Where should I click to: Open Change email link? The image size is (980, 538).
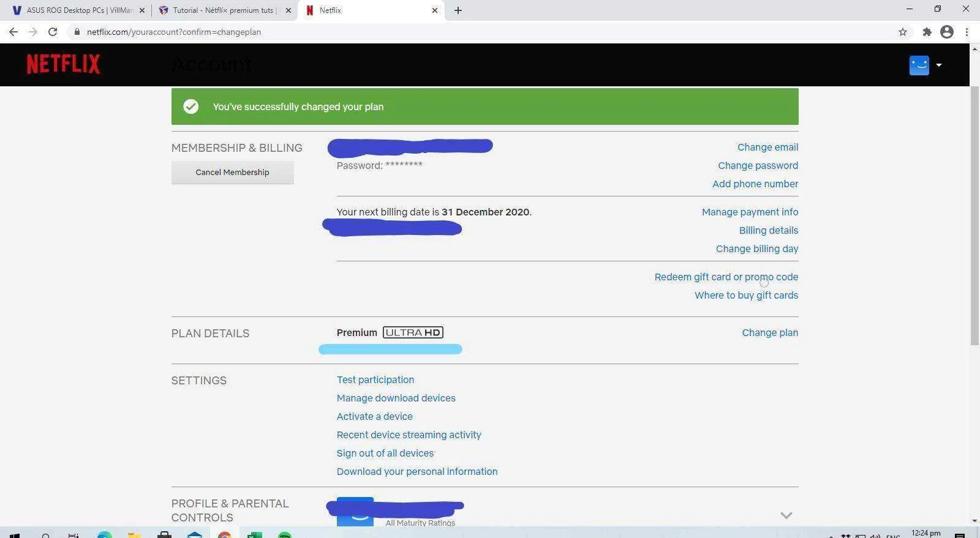click(767, 147)
